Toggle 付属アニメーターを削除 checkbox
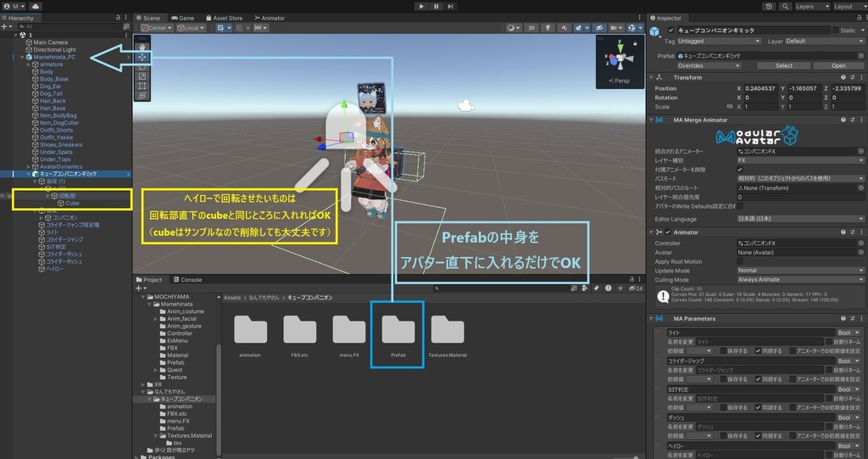This screenshot has height=459, width=868. 740,169
